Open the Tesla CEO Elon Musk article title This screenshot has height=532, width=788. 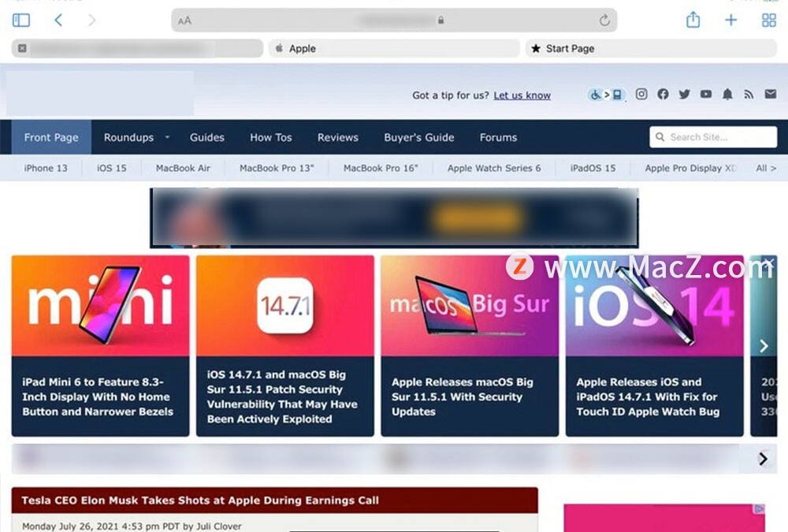point(200,500)
